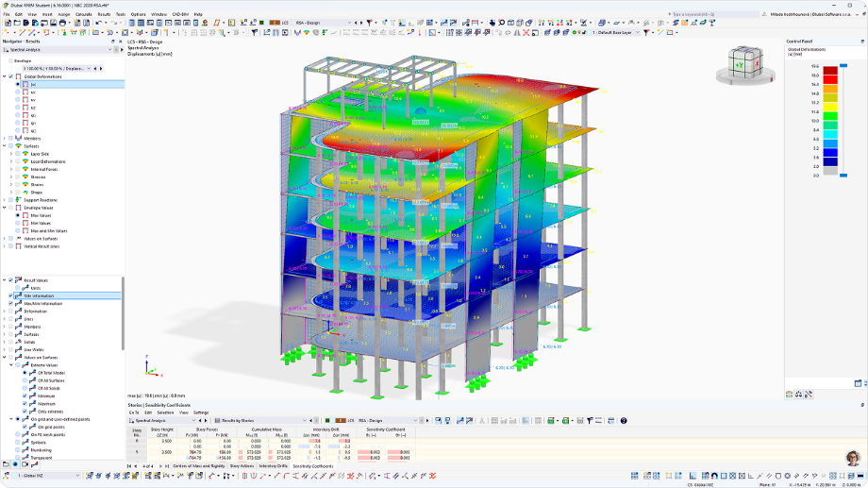The height and width of the screenshot is (488, 868).
Task: Toggle the Global Deformations checkbox
Action: click(10, 76)
